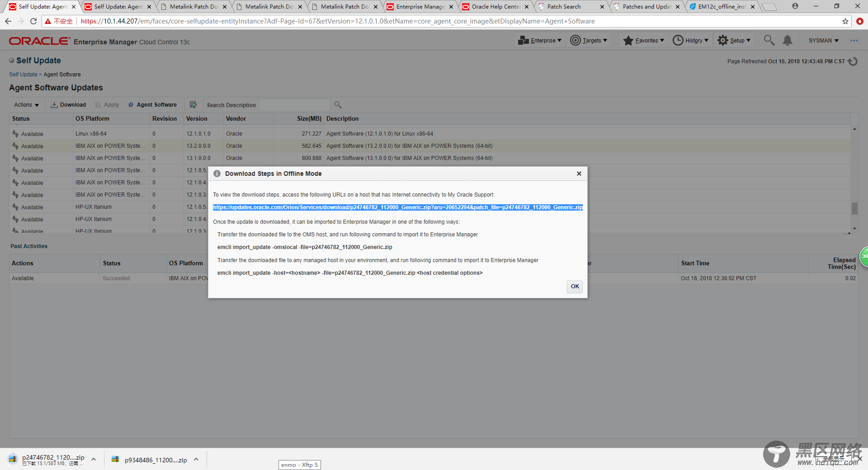Screen dimensions: 868x470
Task: Switch to the Patches and Updates browser tab
Action: pos(646,7)
